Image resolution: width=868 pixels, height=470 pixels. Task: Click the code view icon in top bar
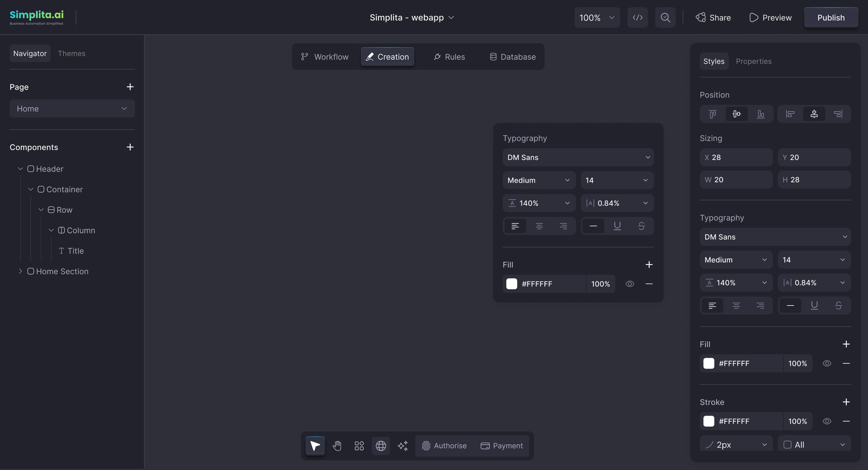coord(637,17)
